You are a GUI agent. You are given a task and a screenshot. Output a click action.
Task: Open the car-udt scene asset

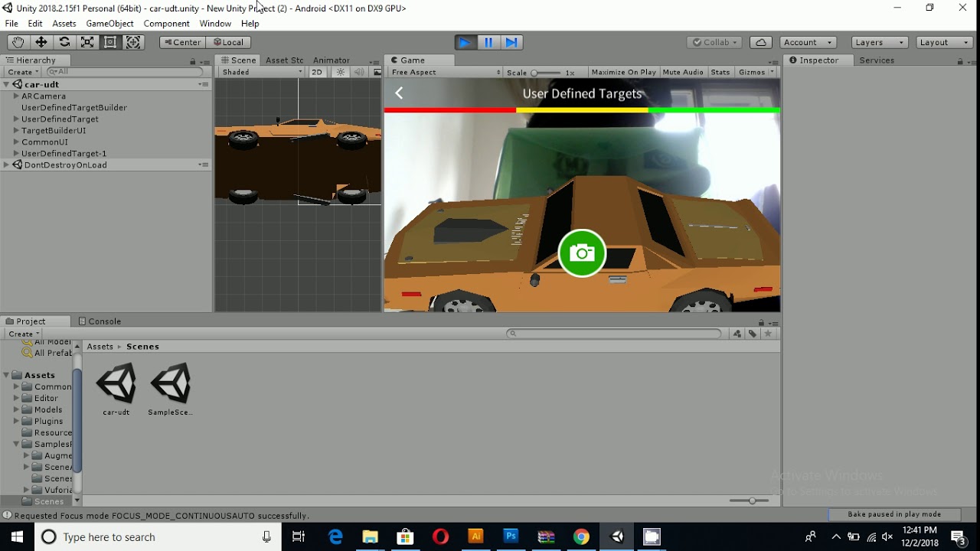pyautogui.click(x=116, y=390)
